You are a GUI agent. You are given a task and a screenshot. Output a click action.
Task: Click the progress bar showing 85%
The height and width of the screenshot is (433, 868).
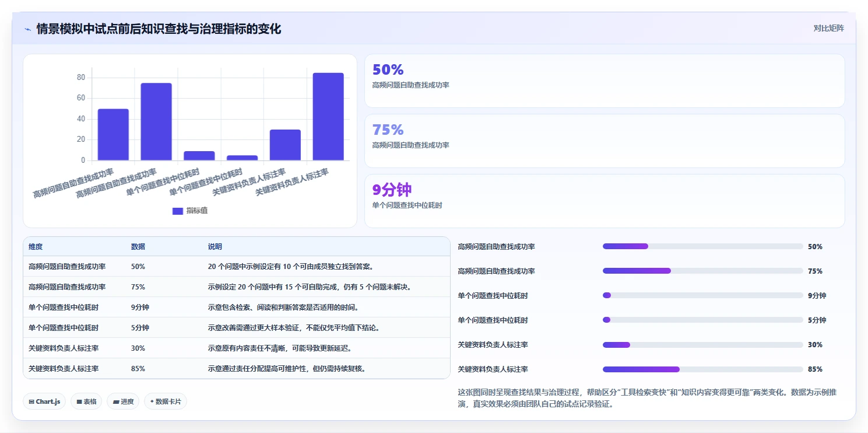(x=703, y=369)
